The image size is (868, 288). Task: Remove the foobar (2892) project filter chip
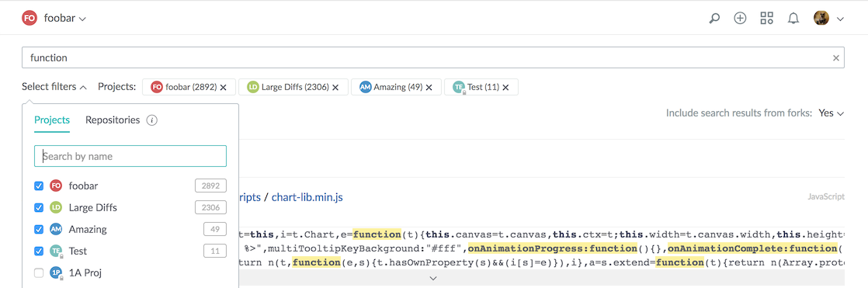coord(224,87)
